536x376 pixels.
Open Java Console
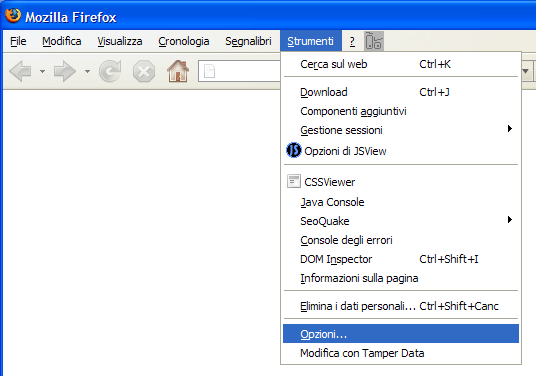point(401,202)
